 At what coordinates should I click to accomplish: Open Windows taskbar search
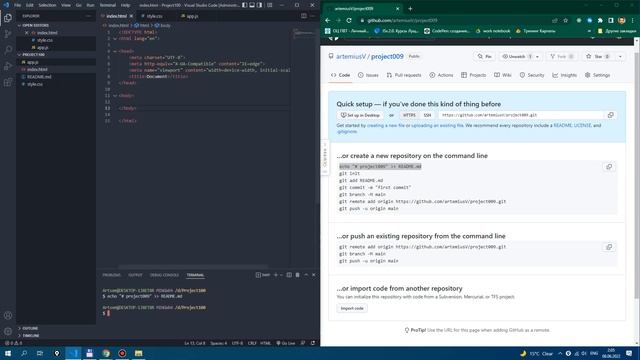[24, 353]
